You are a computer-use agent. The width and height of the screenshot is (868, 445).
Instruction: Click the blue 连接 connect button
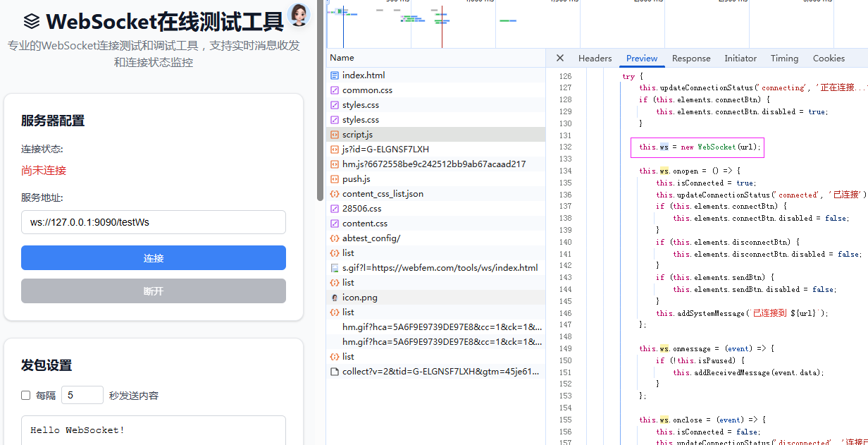154,258
